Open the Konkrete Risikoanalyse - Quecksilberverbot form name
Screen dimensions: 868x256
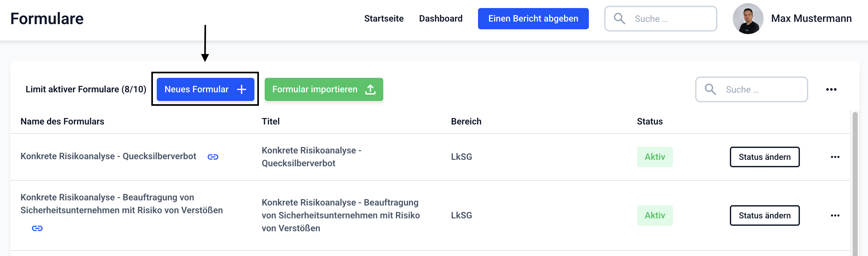(x=108, y=156)
